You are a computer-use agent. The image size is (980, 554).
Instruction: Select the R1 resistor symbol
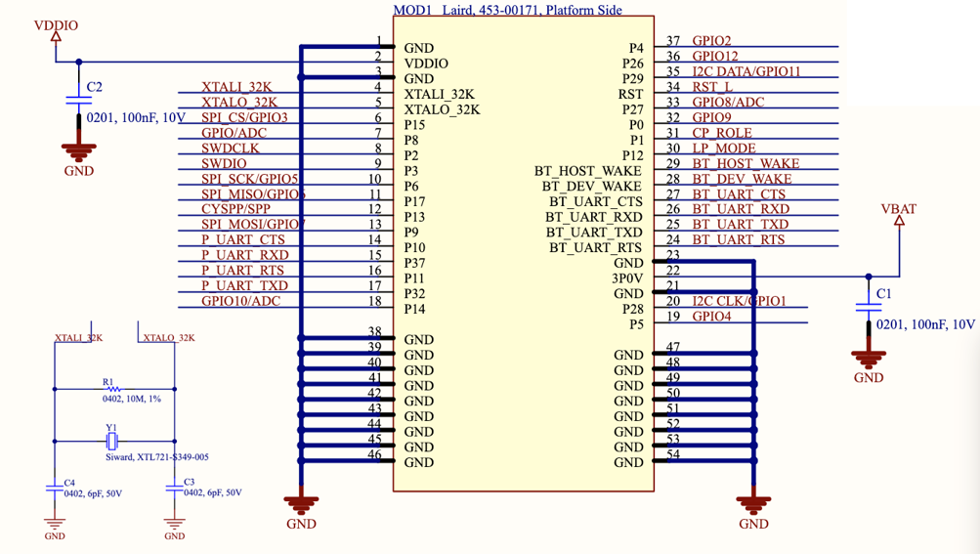click(114, 389)
